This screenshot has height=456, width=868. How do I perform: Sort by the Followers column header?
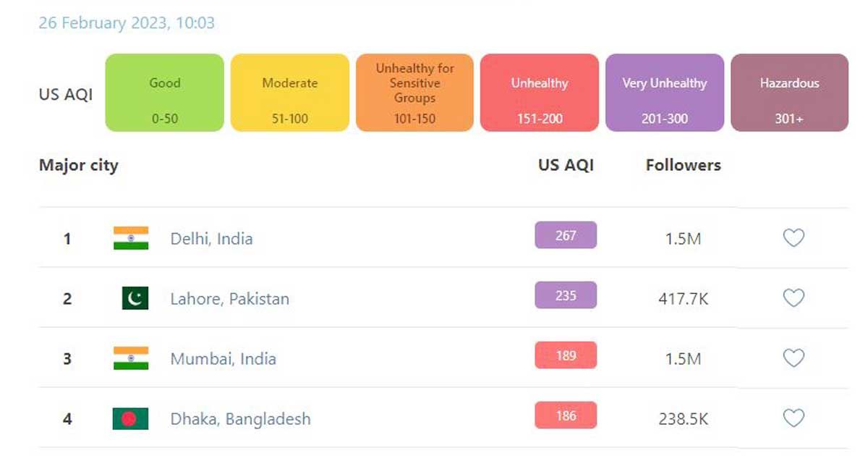[x=684, y=165]
